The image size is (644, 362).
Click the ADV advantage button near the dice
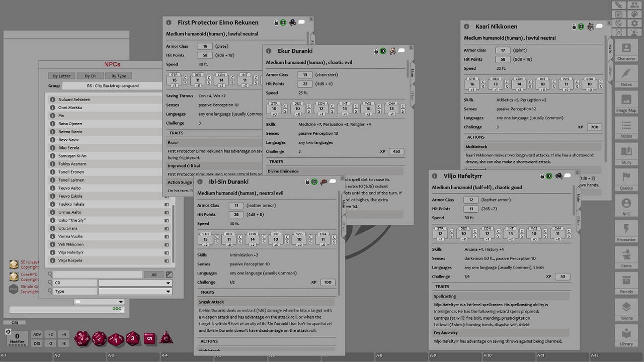37,334
